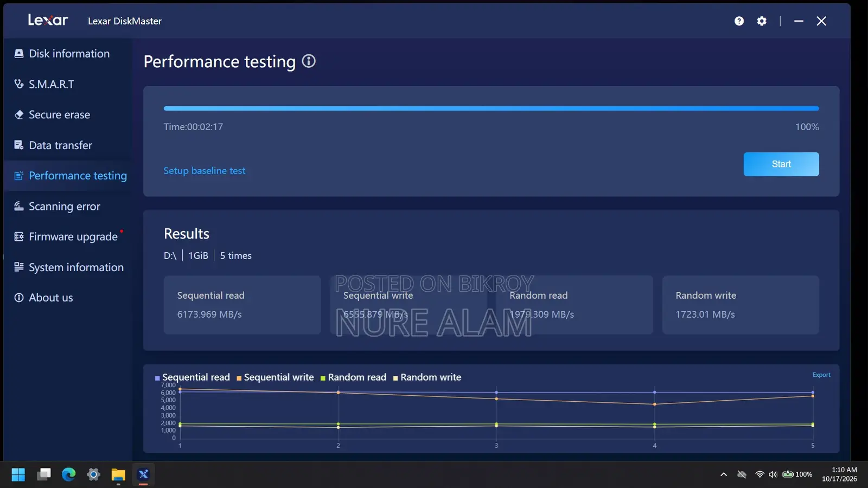Open the S.M.A.R.T section

(x=68, y=84)
